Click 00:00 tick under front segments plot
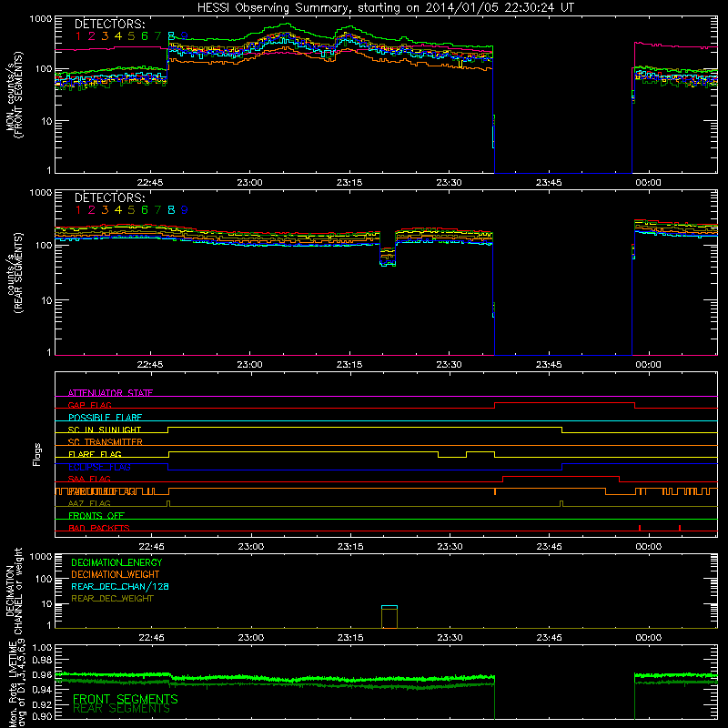 [x=648, y=183]
